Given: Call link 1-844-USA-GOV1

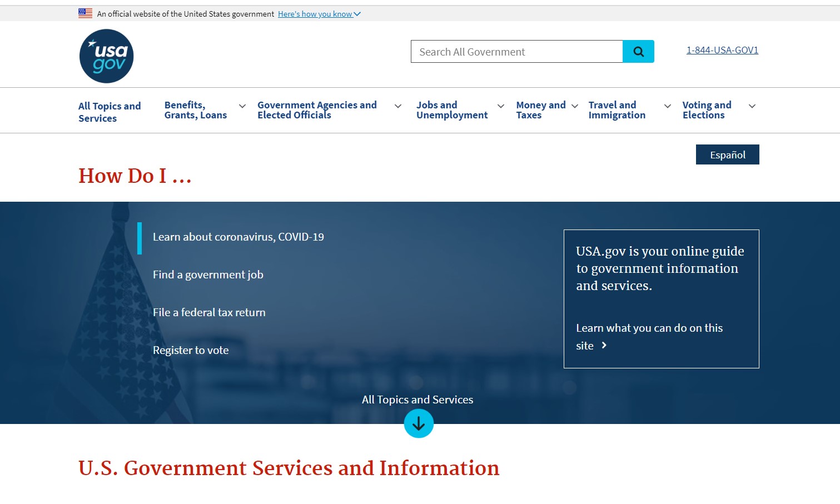Looking at the screenshot, I should (x=722, y=50).
